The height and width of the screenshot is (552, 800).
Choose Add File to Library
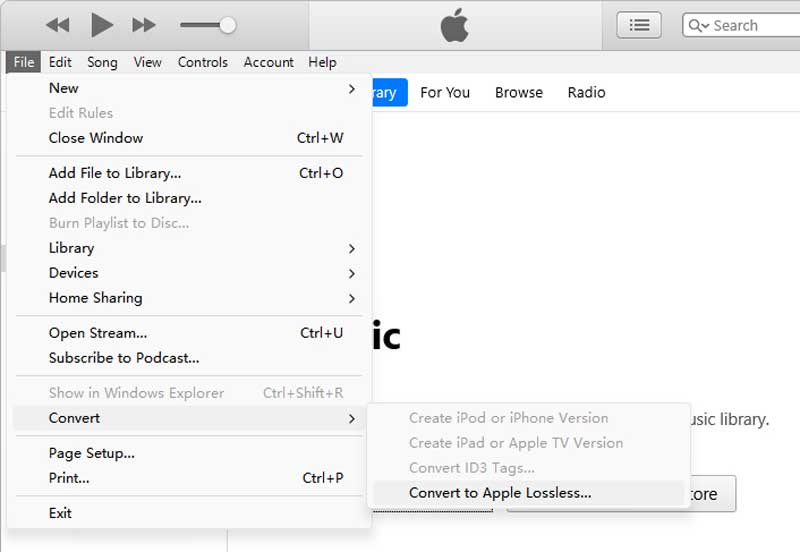pos(189,173)
